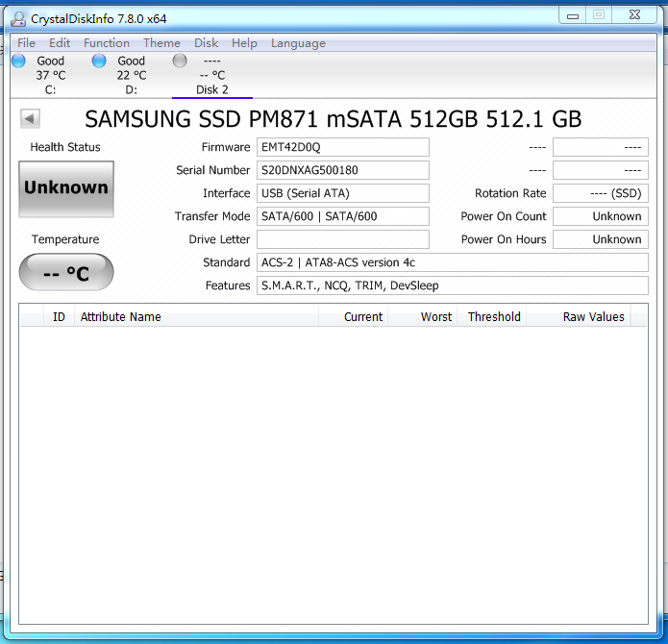Open the Disk menu
Image resolution: width=668 pixels, height=644 pixels.
[207, 43]
